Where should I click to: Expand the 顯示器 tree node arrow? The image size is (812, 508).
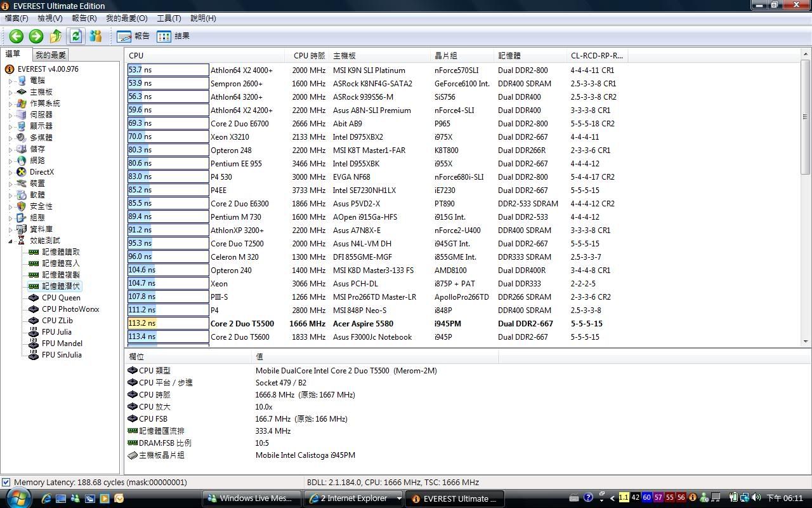[11, 127]
